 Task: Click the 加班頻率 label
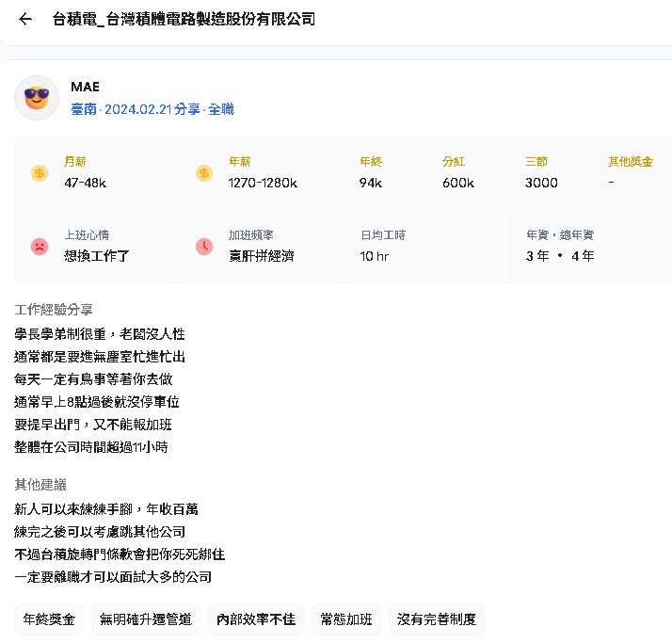pos(250,235)
